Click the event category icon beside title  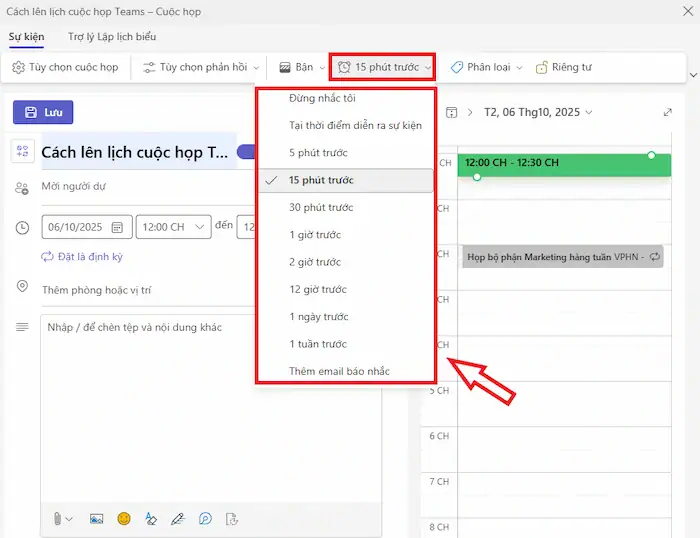click(x=22, y=152)
